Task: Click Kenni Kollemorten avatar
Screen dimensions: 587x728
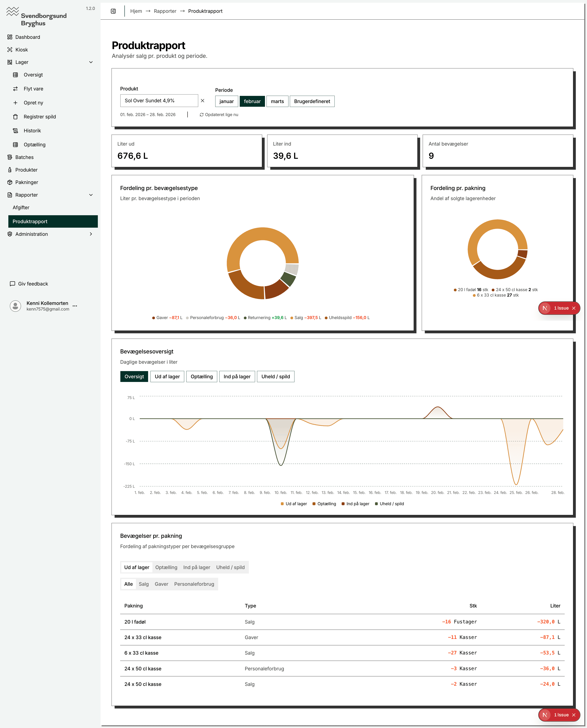Action: 16,306
